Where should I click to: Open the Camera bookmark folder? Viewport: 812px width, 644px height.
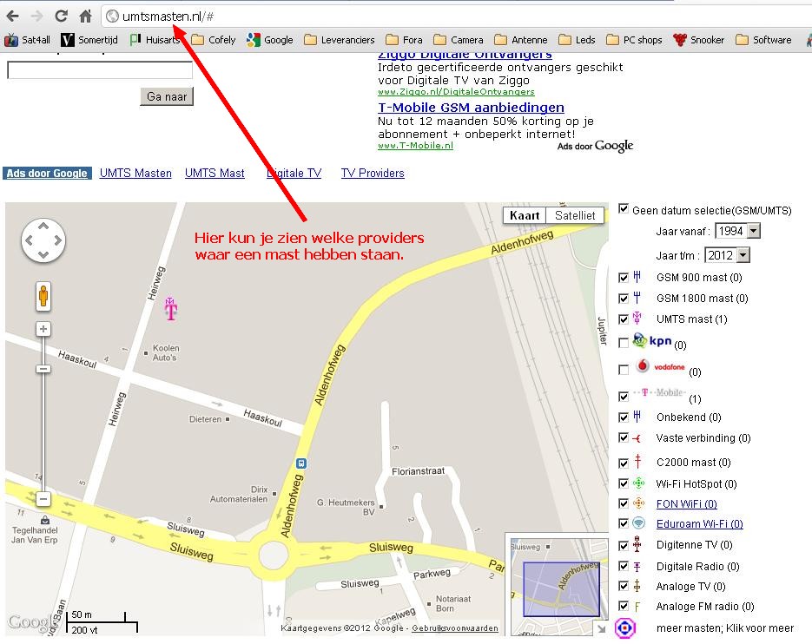click(459, 40)
